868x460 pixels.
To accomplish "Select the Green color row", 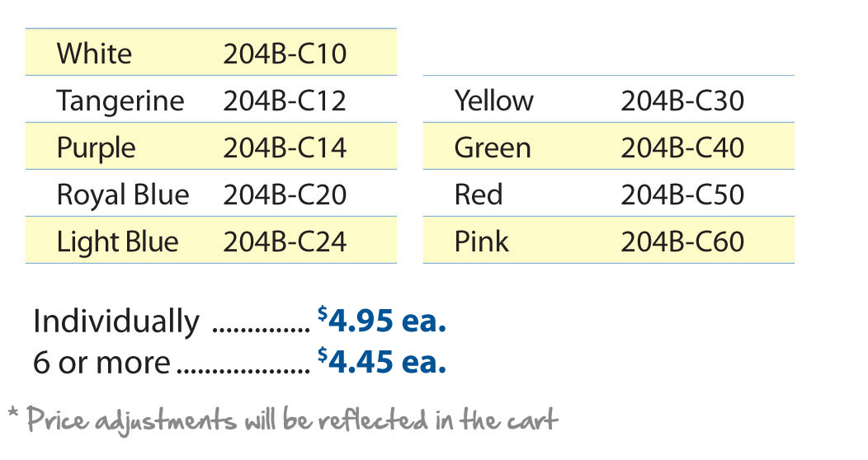I will click(608, 146).
